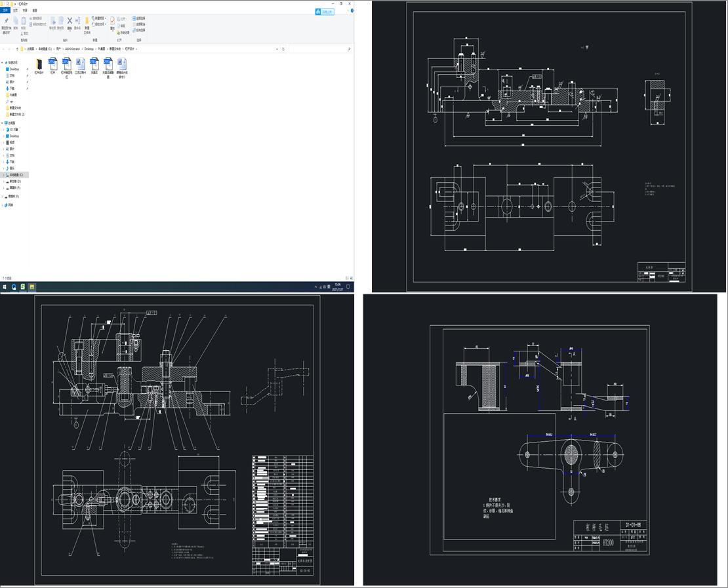Click the green S app taskbar icon
Screen dimensions: 728x588
(x=23, y=287)
